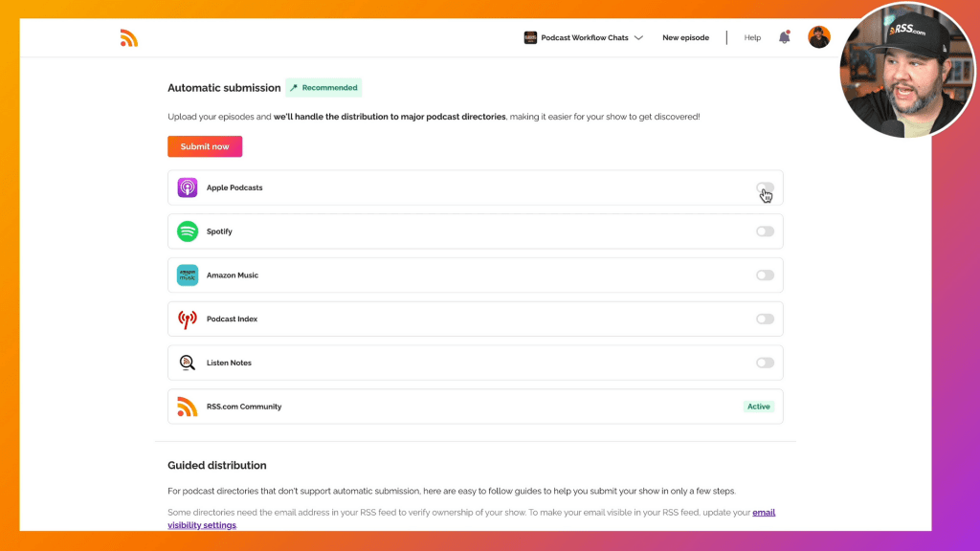The image size is (980, 551).
Task: Open the notifications bell
Action: tap(785, 37)
